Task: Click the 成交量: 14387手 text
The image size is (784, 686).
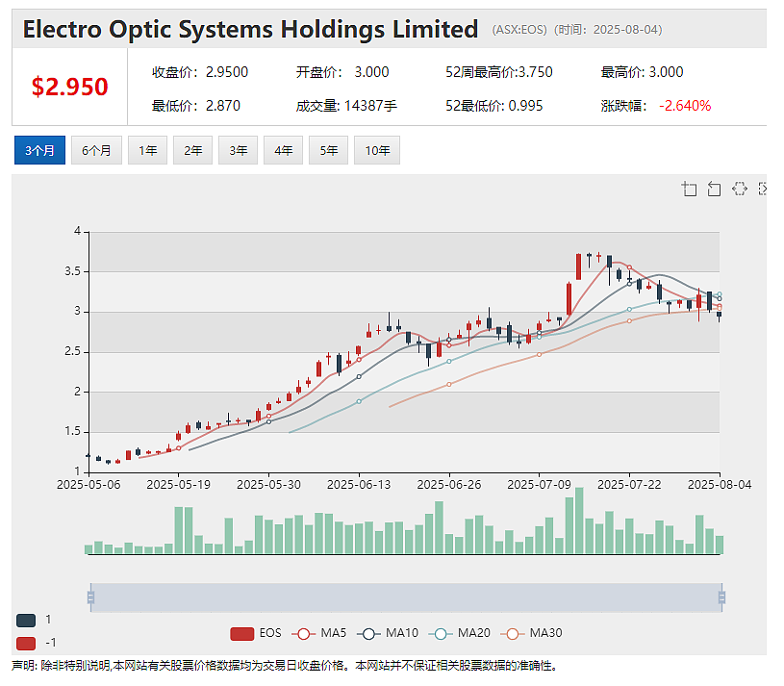Action: (346, 106)
